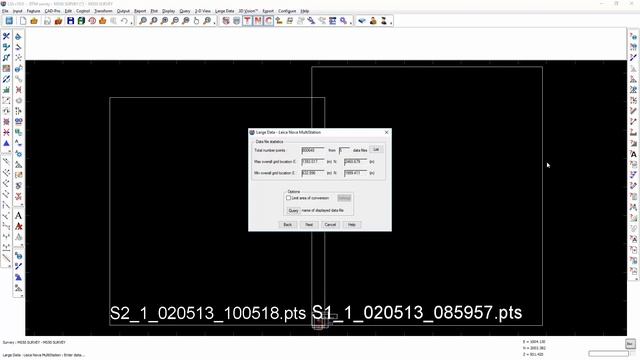Click the yellow up-arrow icon after C icon
The width and height of the screenshot is (640, 360).
279,21
